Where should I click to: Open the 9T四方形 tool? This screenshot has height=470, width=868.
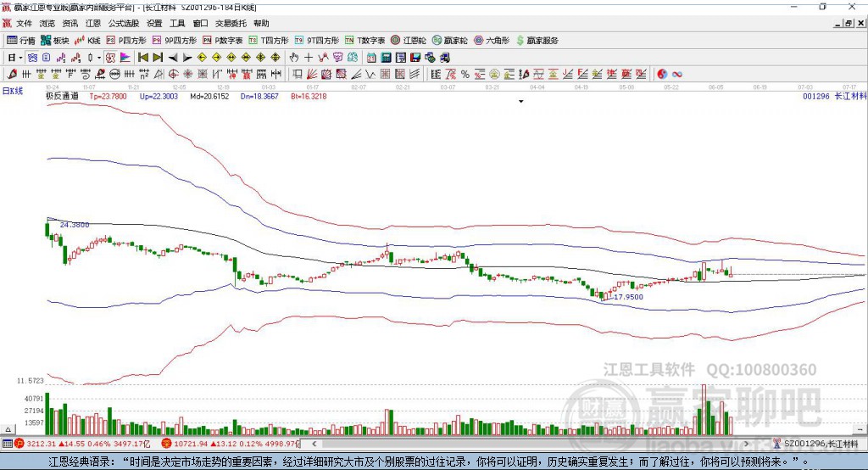(317, 41)
